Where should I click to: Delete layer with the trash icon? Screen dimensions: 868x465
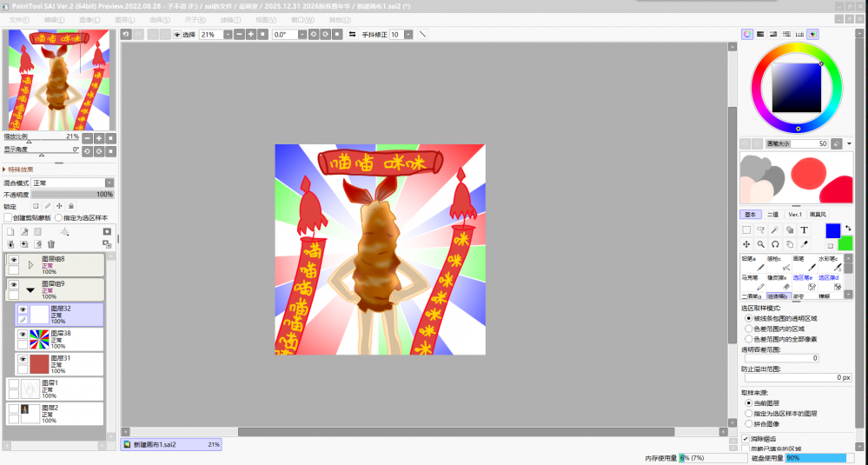(x=51, y=244)
